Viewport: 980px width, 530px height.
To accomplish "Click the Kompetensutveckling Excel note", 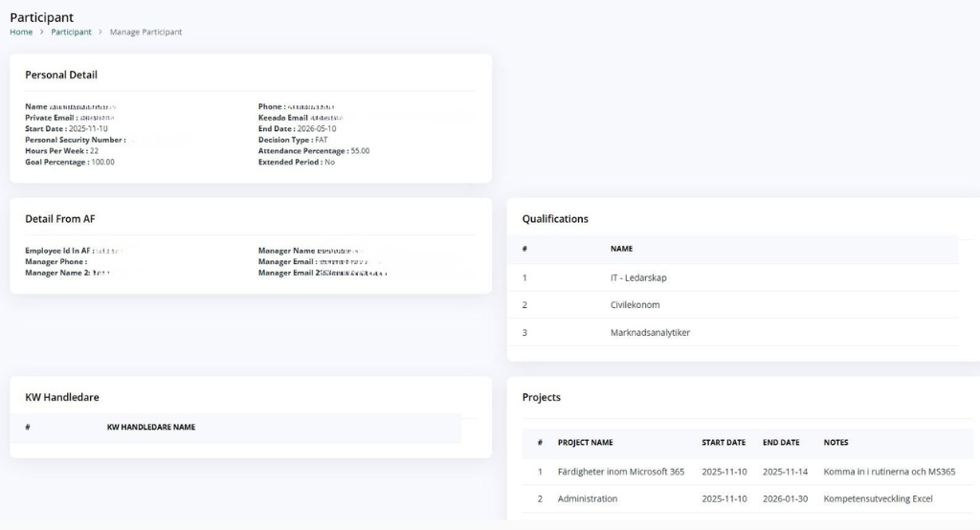I will [x=878, y=498].
